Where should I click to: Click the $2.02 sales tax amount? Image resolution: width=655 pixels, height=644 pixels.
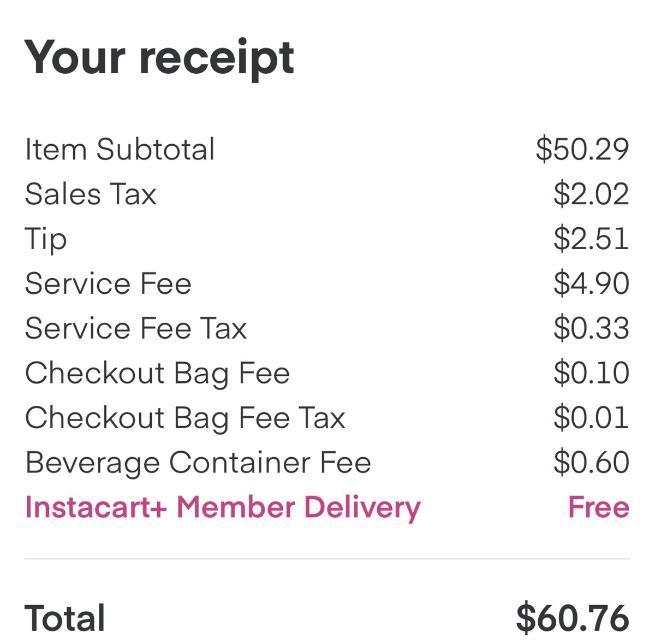(591, 194)
